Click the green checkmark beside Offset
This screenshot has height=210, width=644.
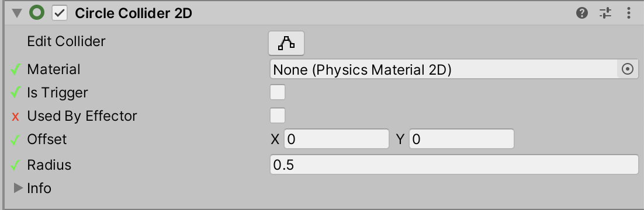pyautogui.click(x=15, y=140)
